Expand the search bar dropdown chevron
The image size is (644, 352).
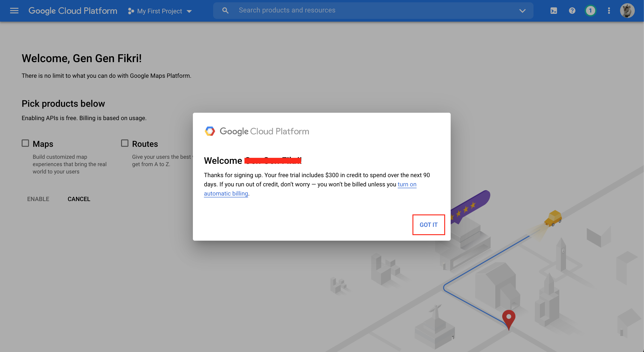(x=522, y=11)
